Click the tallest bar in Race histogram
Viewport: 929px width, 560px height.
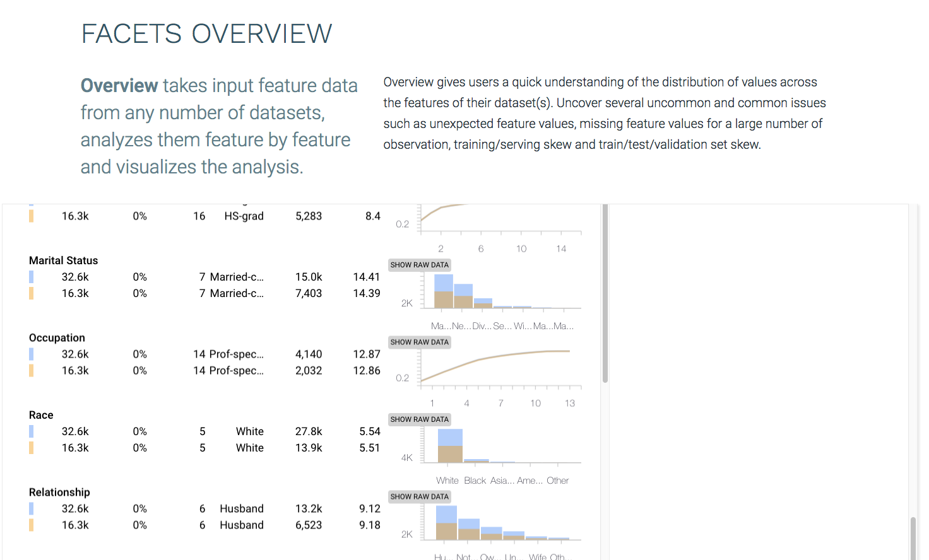pos(450,446)
